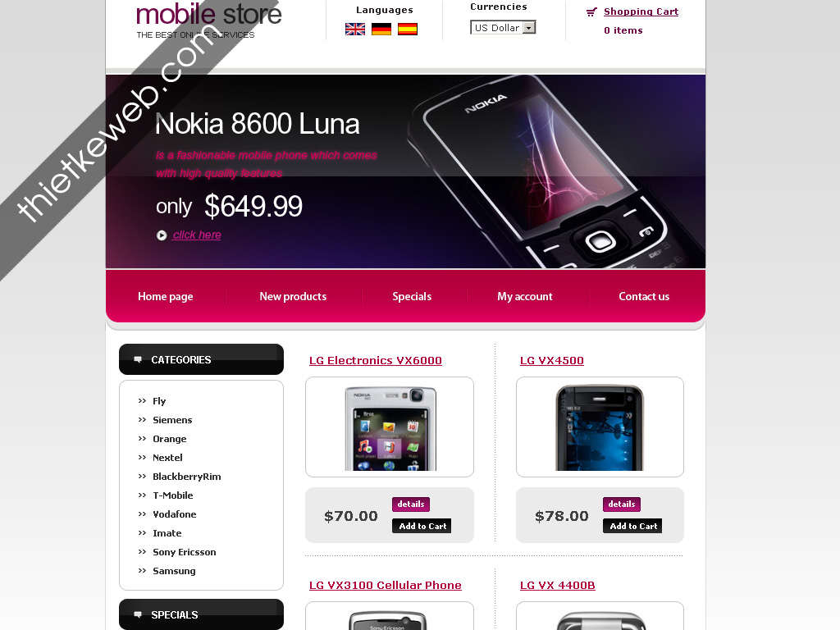This screenshot has width=840, height=630.
Task: Choose the Spanish flag language icon
Action: click(x=408, y=29)
